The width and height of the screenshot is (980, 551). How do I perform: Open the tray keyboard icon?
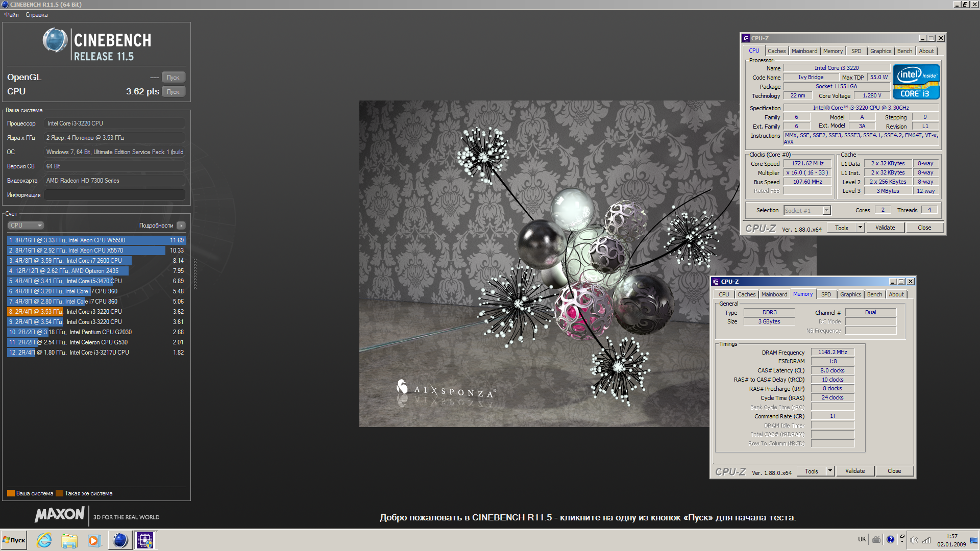click(x=876, y=540)
